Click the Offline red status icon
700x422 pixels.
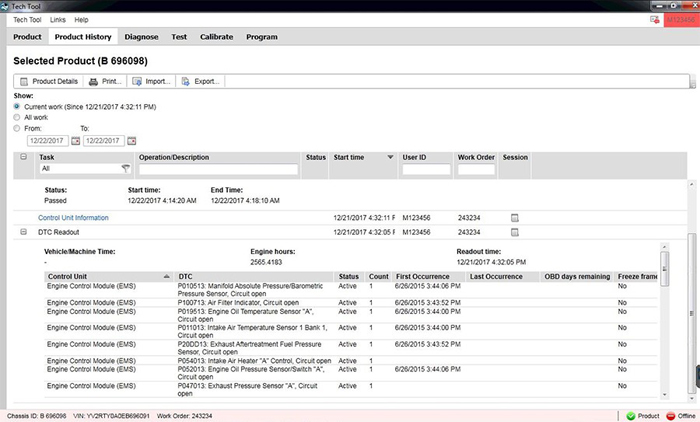coord(671,416)
